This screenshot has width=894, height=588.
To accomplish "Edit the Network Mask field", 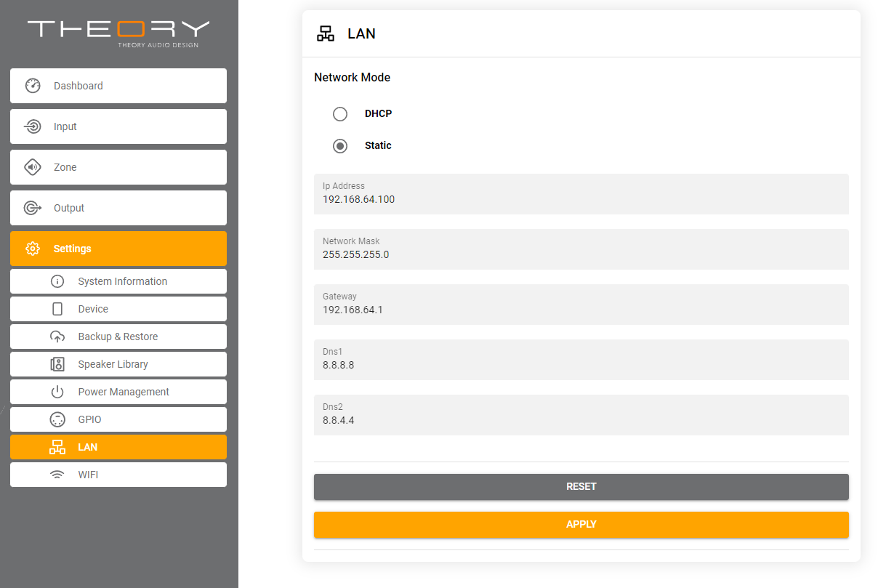I will (x=581, y=249).
